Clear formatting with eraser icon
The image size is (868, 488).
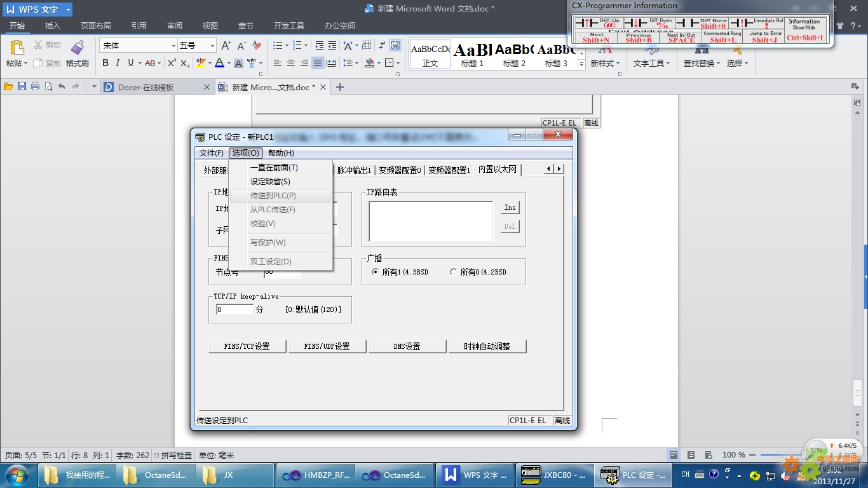coord(257,46)
